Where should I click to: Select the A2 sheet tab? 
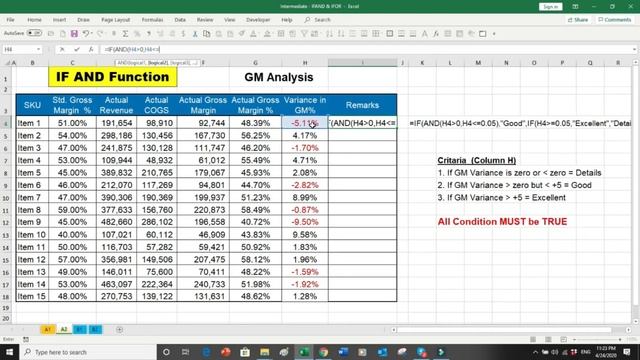coord(64,329)
